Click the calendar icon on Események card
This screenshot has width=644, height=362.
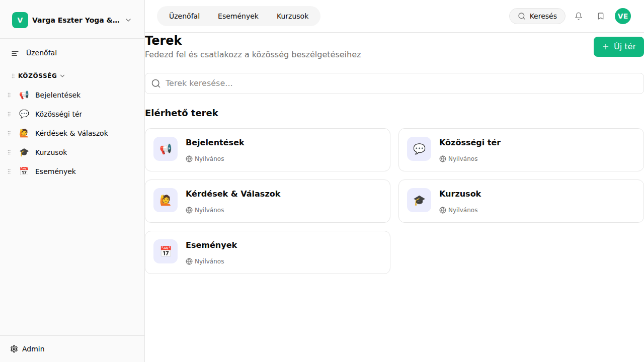(166, 251)
